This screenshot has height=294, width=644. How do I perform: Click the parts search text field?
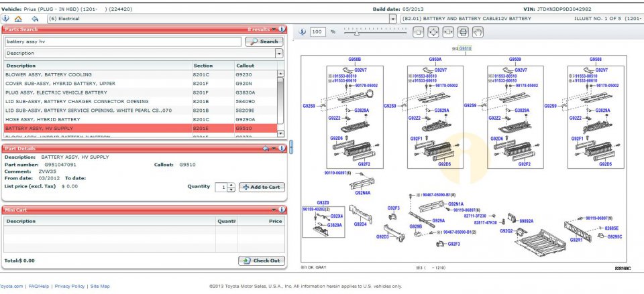123,42
